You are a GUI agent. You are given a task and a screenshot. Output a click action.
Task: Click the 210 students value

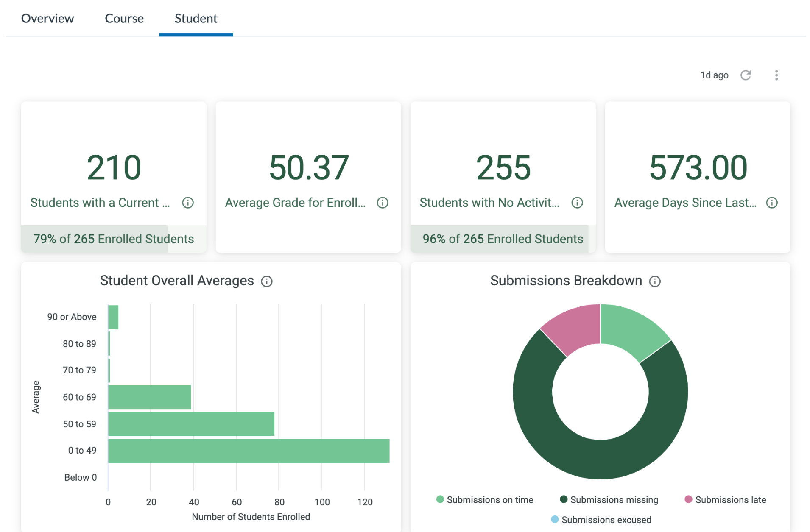(114, 168)
